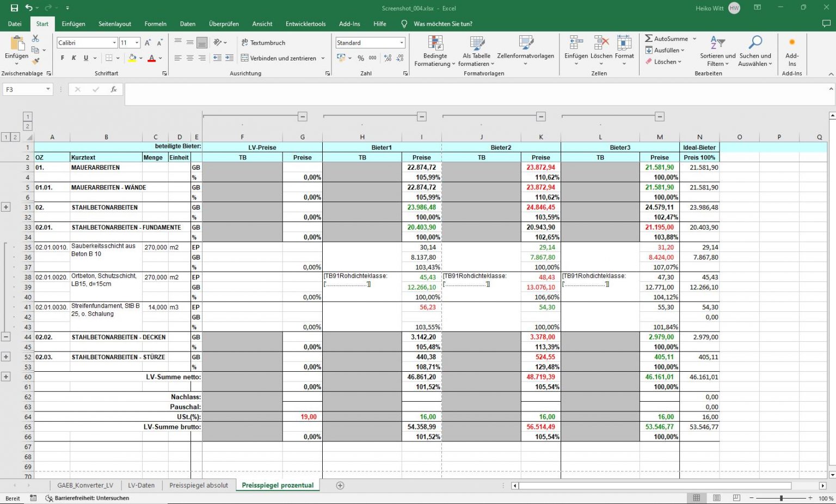
Task: Open the font name Calibri dropdown
Action: (x=114, y=42)
